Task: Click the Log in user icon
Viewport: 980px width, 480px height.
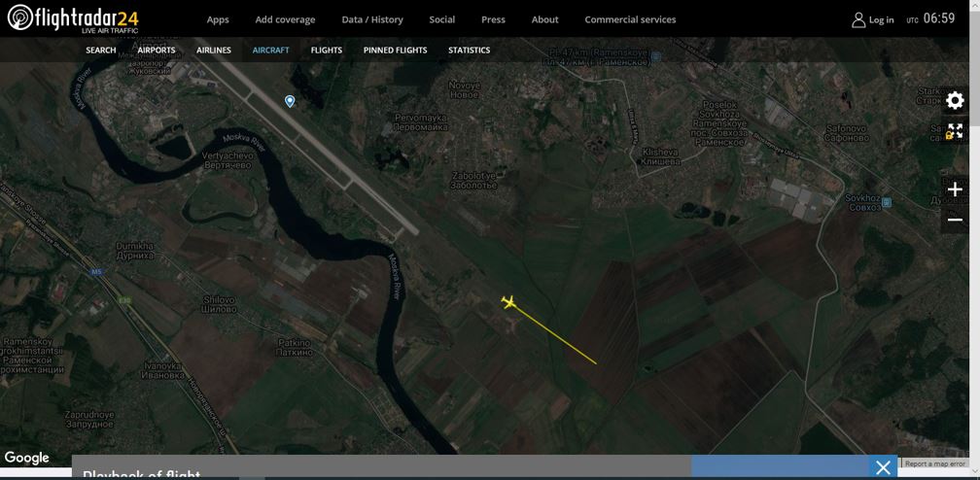Action: pyautogui.click(x=858, y=19)
